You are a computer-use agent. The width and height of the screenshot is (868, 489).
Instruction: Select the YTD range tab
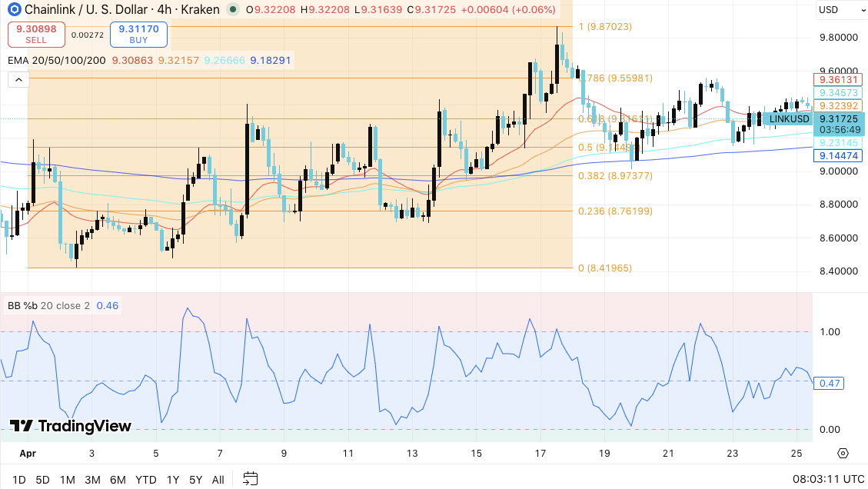pyautogui.click(x=145, y=479)
